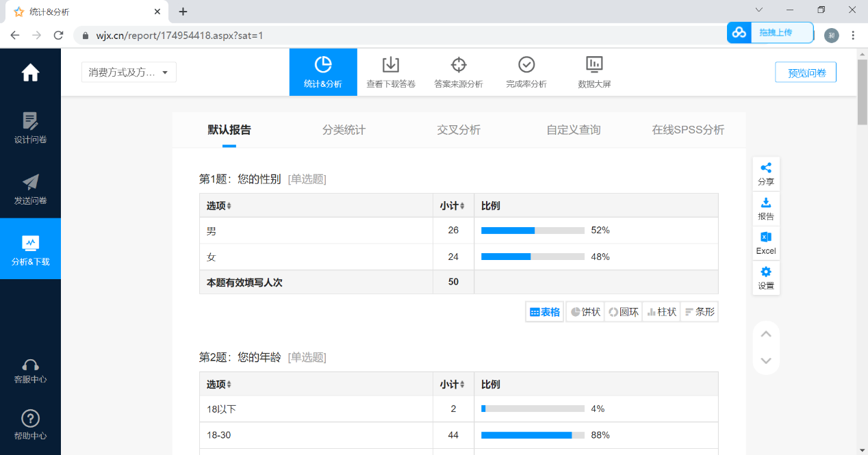Open 完成率分析 completion rate analysis
The height and width of the screenshot is (455, 868).
[526, 72]
